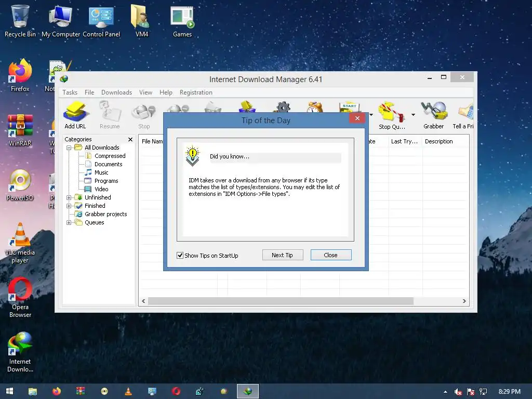Select the Documents category
This screenshot has width=532, height=399.
pos(108,164)
